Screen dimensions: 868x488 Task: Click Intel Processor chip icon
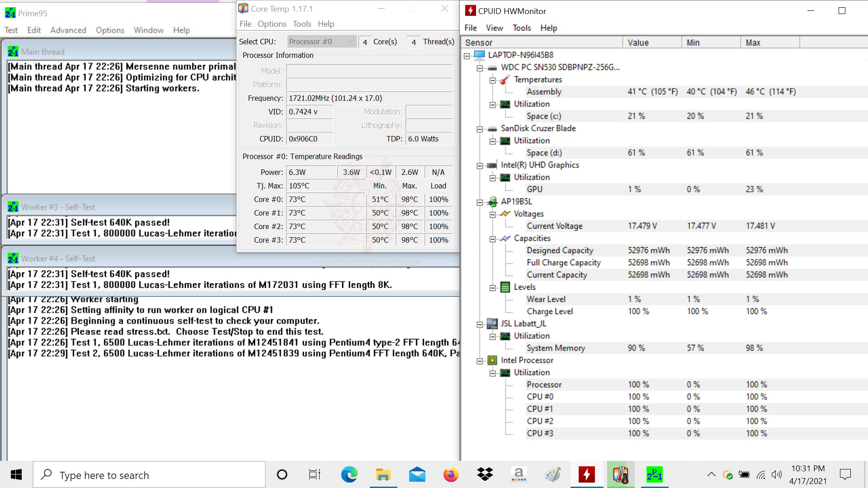click(492, 361)
